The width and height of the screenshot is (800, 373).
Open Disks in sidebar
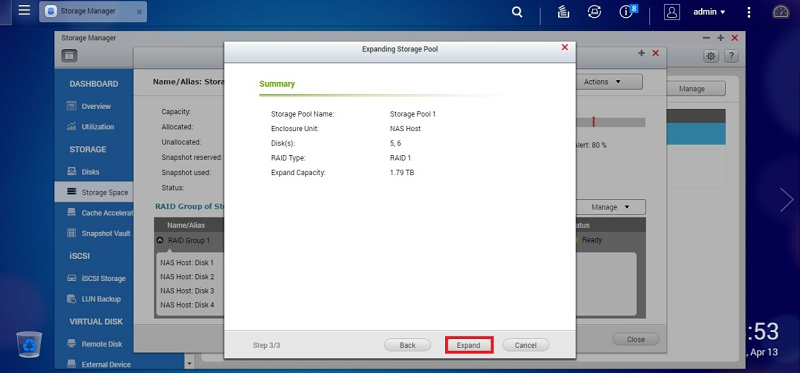point(90,172)
